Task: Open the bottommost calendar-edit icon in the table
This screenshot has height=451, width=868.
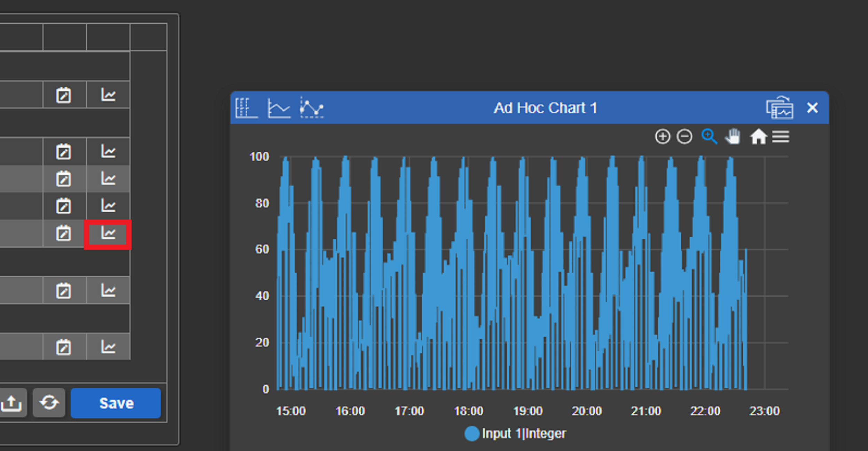Action: [63, 347]
